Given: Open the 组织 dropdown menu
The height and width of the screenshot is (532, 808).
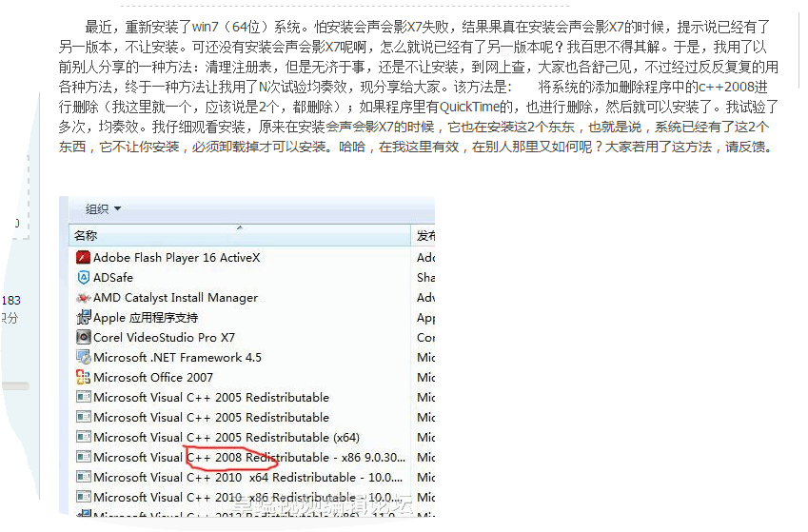Looking at the screenshot, I should coord(103,208).
